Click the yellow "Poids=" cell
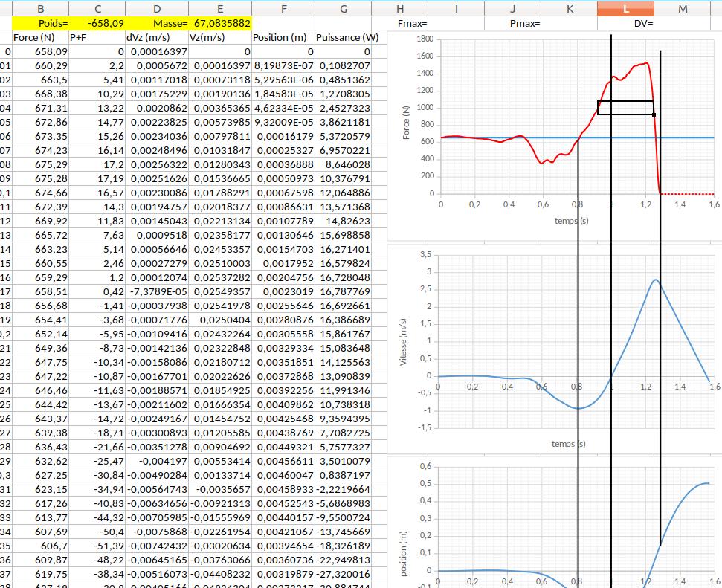The width and height of the screenshot is (722, 588). pyautogui.click(x=40, y=23)
